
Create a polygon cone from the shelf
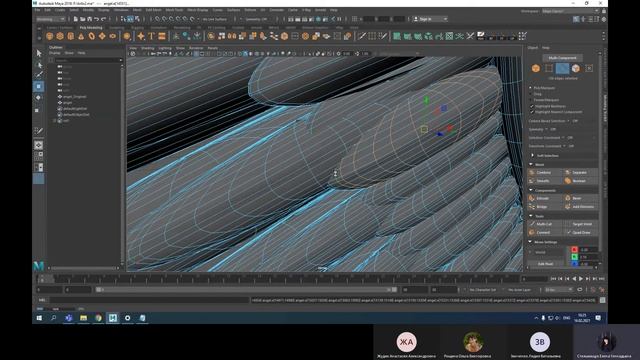click(81, 36)
